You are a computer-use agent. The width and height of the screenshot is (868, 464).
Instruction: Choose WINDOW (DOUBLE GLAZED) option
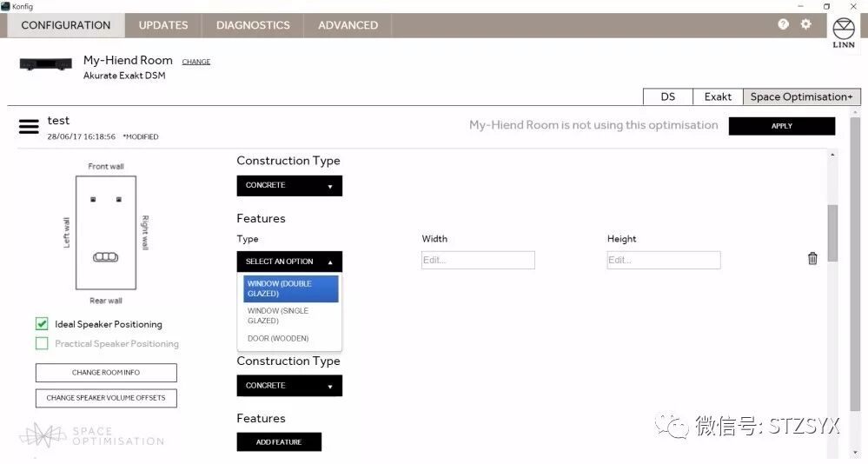click(x=290, y=288)
